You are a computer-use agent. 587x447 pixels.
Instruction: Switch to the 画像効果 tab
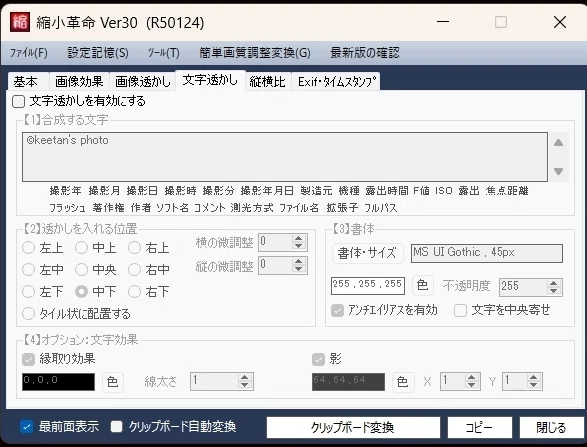(x=79, y=82)
